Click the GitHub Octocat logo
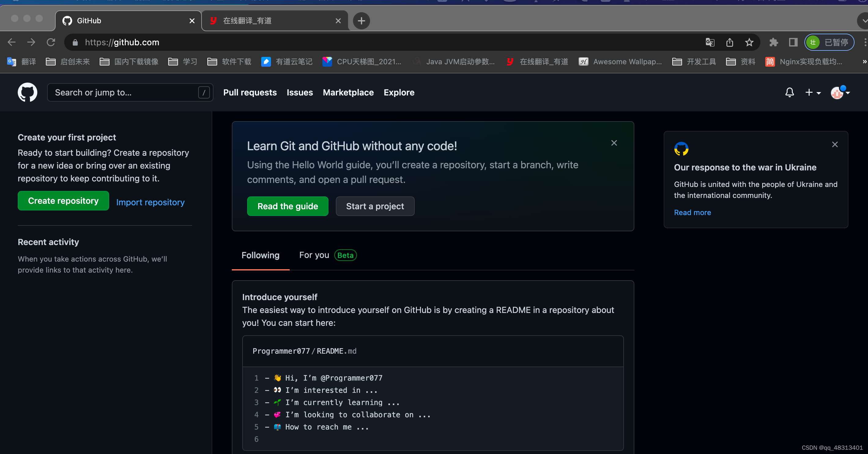The height and width of the screenshot is (454, 868). pos(27,92)
